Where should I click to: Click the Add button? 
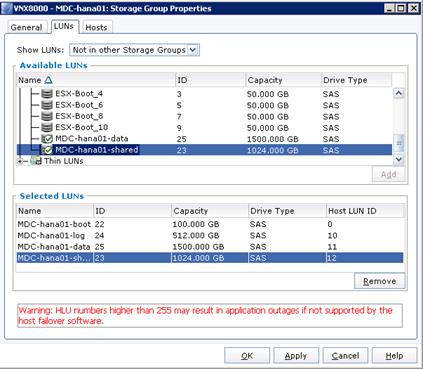388,174
